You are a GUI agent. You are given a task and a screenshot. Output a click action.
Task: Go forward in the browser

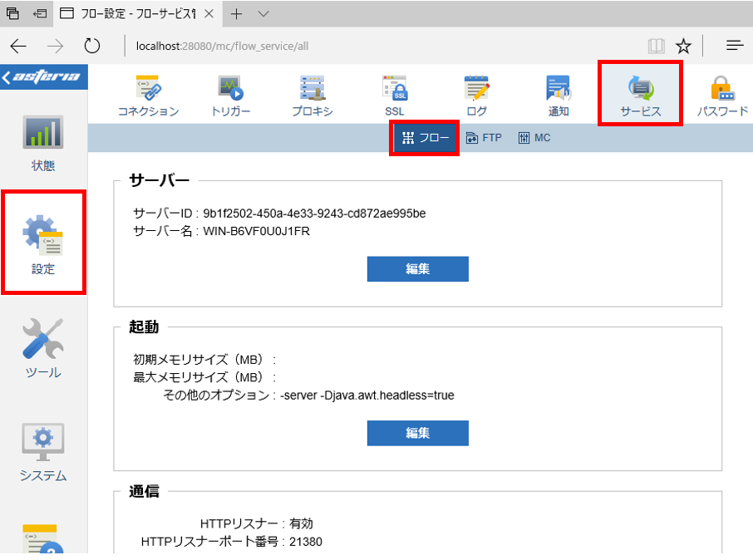55,46
